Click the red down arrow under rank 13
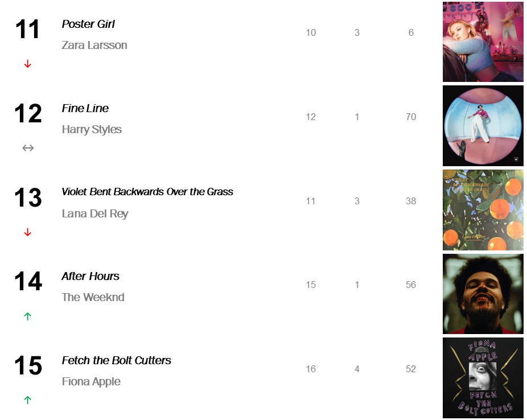 (27, 232)
